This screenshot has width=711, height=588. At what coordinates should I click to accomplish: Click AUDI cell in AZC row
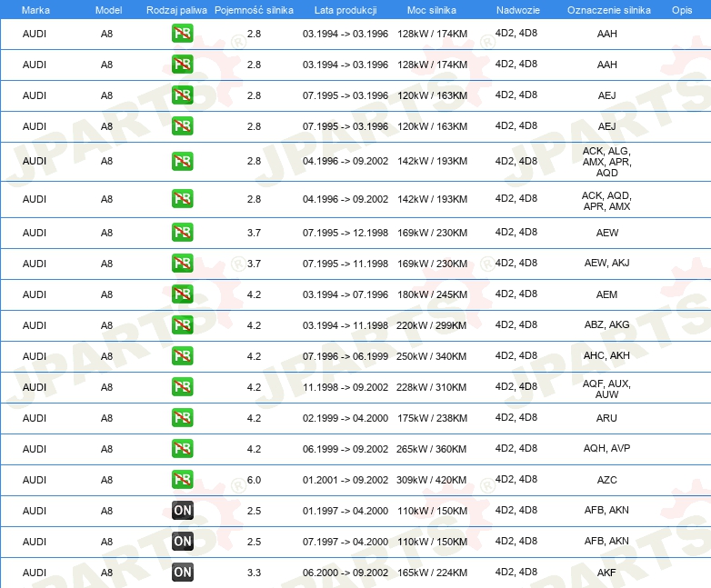coord(35,480)
